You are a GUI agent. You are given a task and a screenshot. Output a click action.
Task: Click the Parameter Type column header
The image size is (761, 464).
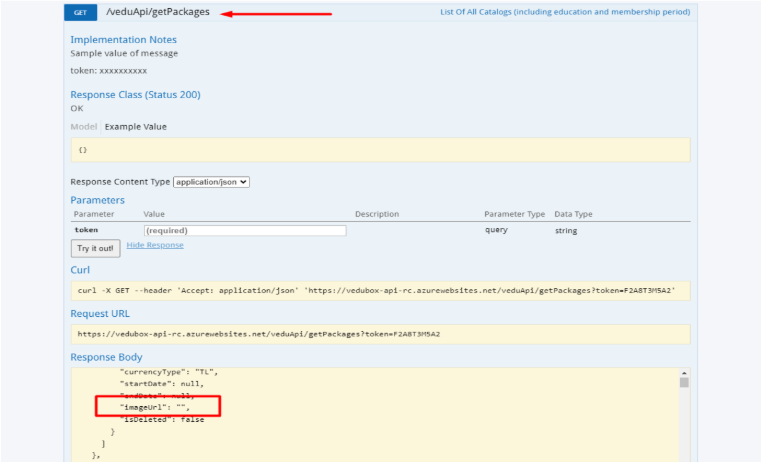tap(514, 214)
